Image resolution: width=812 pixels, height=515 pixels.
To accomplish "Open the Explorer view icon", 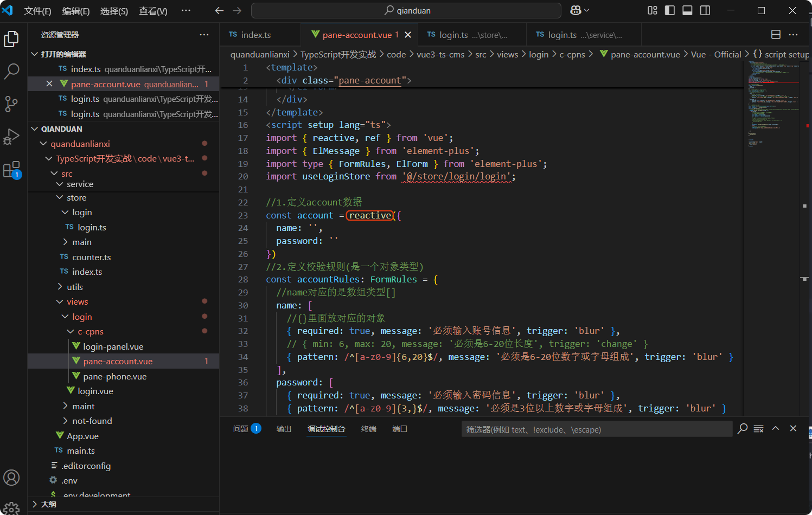I will (x=11, y=39).
